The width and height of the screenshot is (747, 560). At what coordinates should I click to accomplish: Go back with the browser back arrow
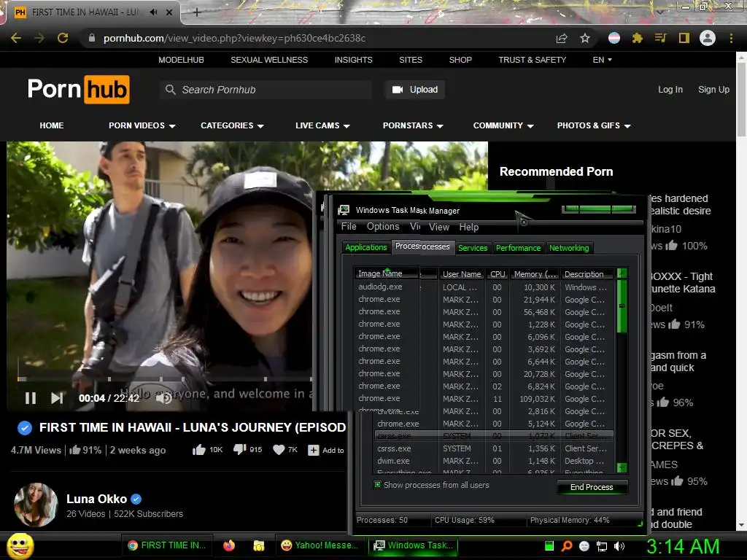(16, 38)
